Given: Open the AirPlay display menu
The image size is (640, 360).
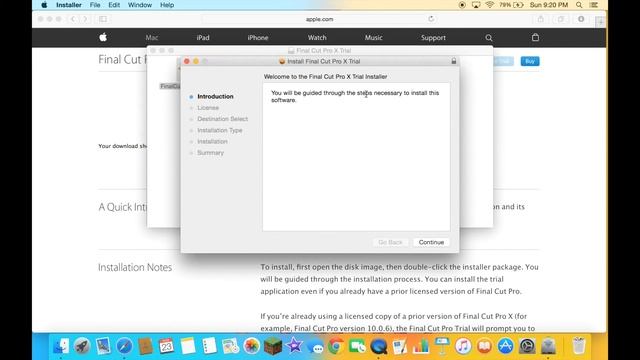Looking at the screenshot, I should [x=476, y=5].
